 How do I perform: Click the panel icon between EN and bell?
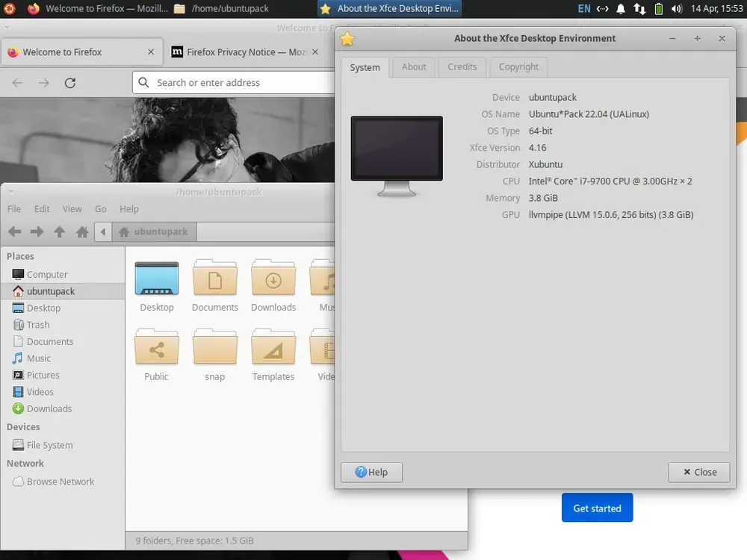pyautogui.click(x=603, y=8)
